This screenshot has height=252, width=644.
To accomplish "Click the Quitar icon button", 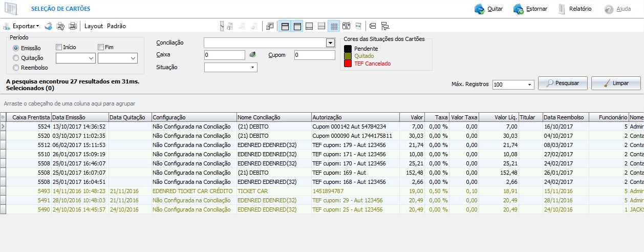I will click(488, 9).
